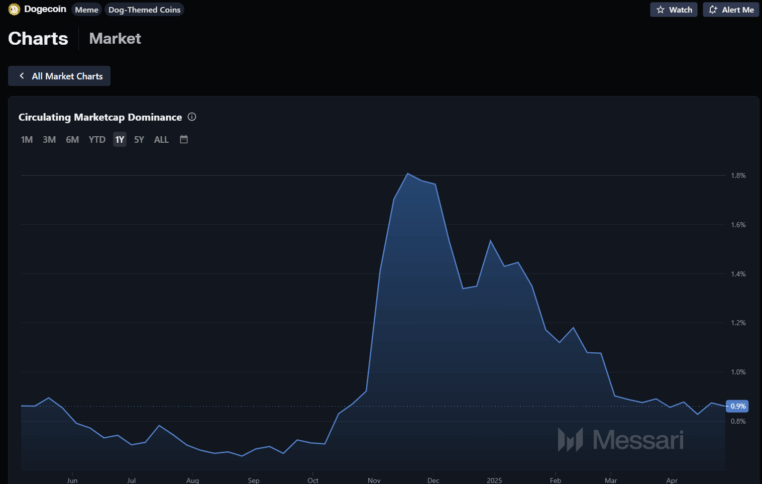Open the Dog-Themed Coins tag
Screen dimensions: 762x484
point(144,10)
